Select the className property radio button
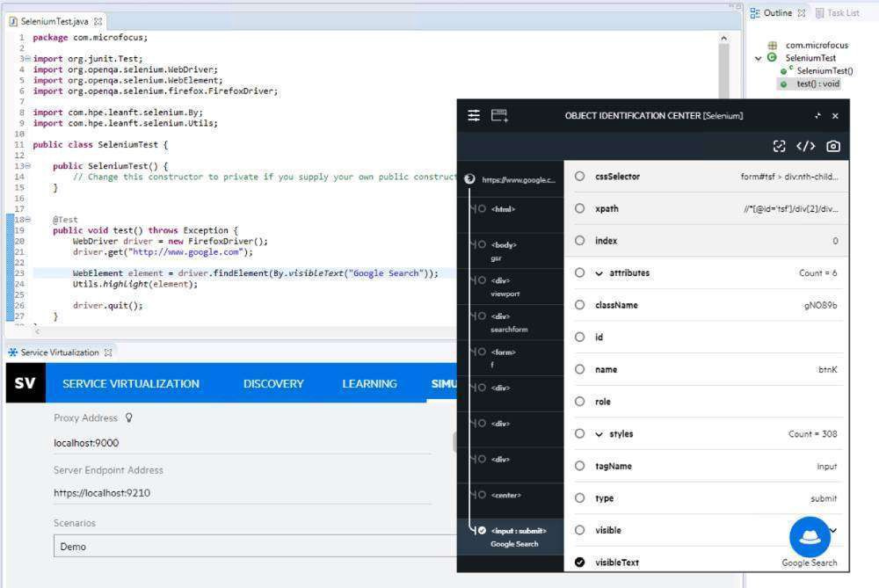This screenshot has height=588, width=879. [x=579, y=304]
